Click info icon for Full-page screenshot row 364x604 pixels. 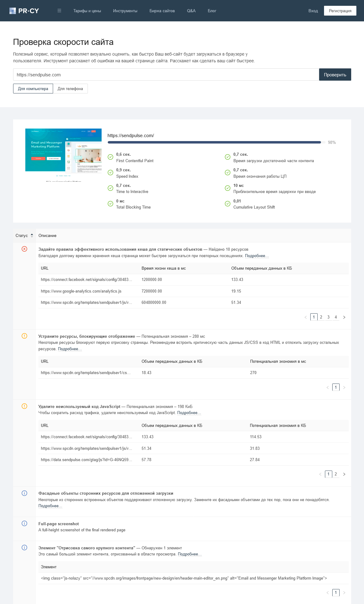coord(24,523)
